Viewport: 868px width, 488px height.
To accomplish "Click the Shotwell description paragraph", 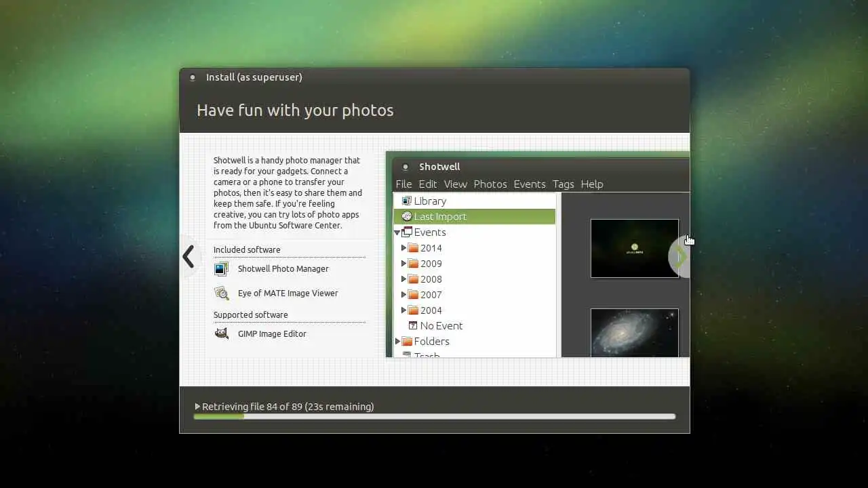I will 288,193.
